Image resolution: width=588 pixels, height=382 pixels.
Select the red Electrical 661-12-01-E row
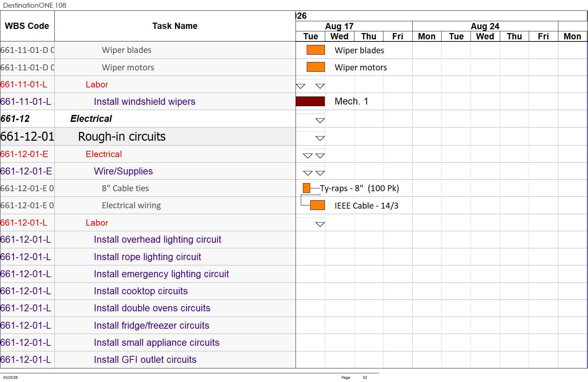pyautogui.click(x=148, y=154)
